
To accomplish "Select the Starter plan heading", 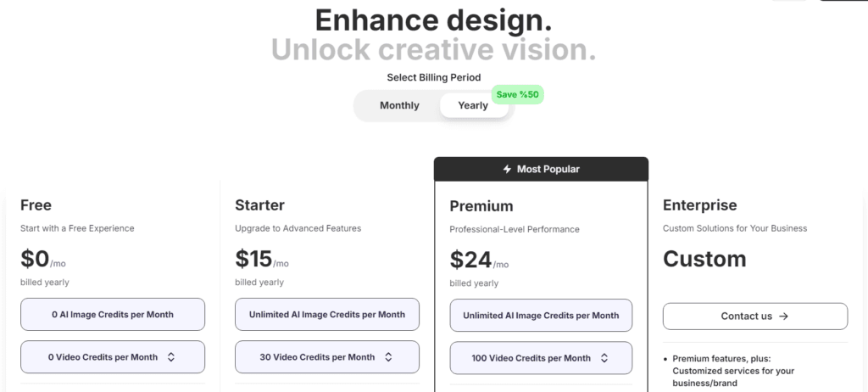I will click(259, 205).
